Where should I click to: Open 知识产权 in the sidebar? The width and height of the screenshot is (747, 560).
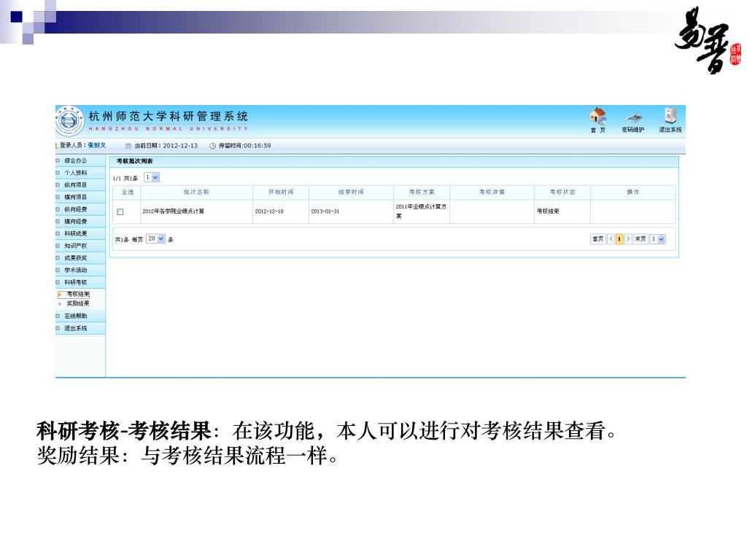tap(76, 246)
